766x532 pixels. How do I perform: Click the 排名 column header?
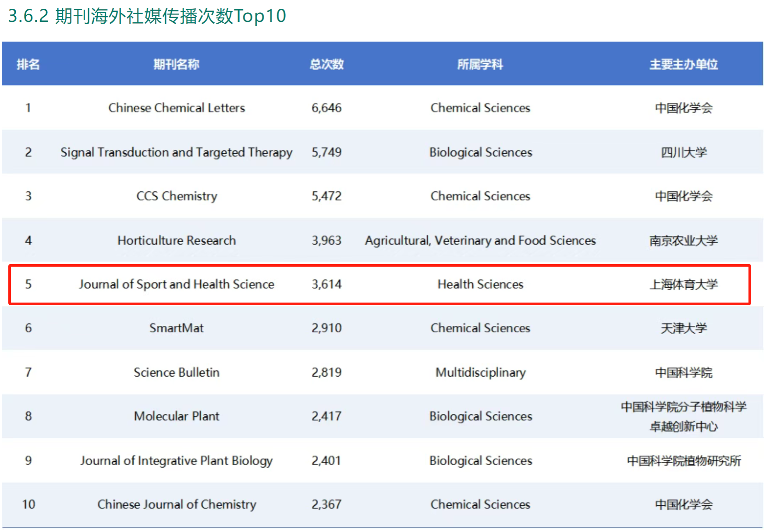point(28,64)
